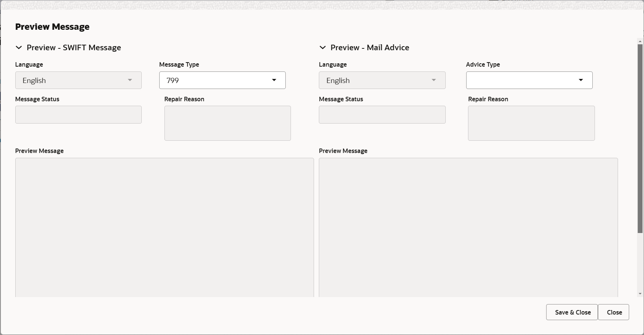The width and height of the screenshot is (644, 335).
Task: Click the Save & Close button
Action: [x=572, y=312]
